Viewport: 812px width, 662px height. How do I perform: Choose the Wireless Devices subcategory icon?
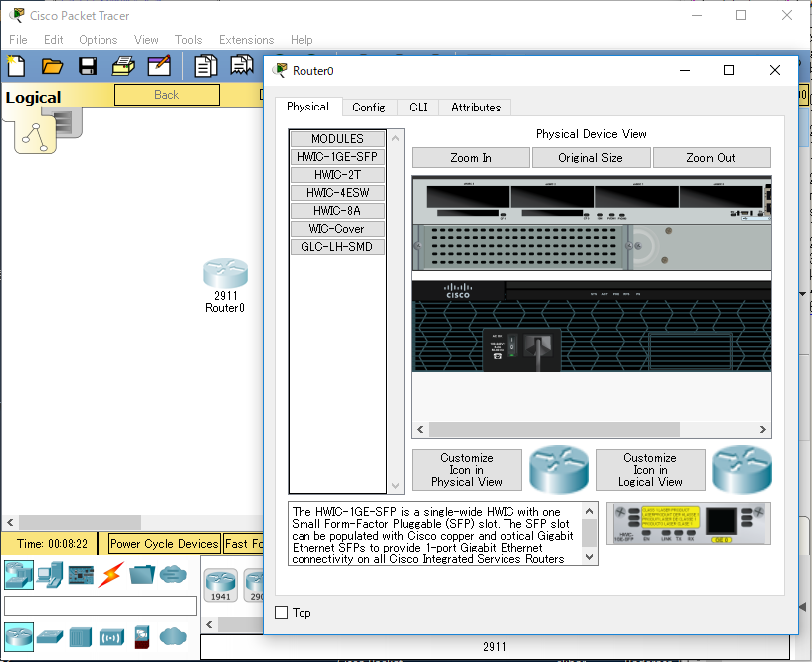point(111,637)
